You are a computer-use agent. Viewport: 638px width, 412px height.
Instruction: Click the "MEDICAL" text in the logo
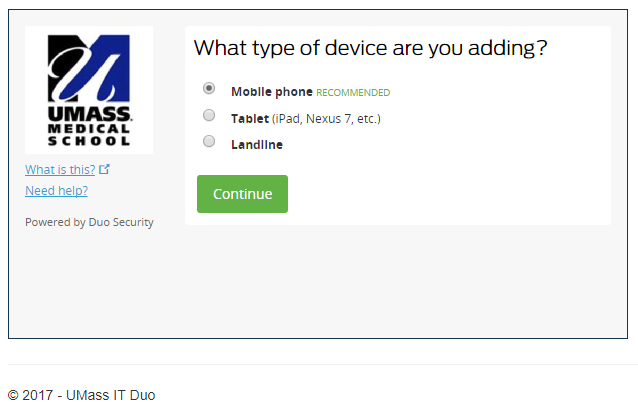(x=89, y=128)
